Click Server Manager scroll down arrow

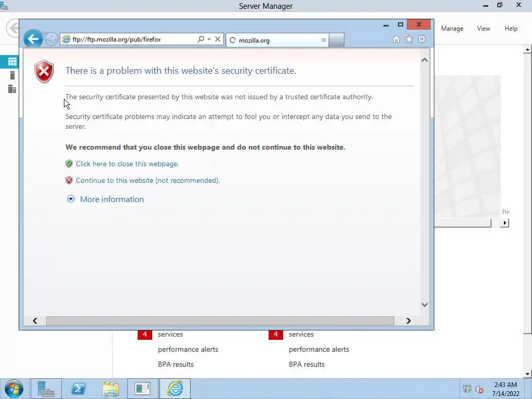click(x=527, y=374)
